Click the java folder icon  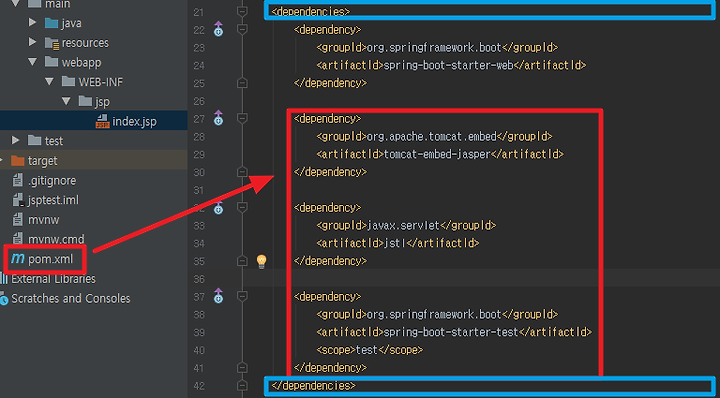51,23
